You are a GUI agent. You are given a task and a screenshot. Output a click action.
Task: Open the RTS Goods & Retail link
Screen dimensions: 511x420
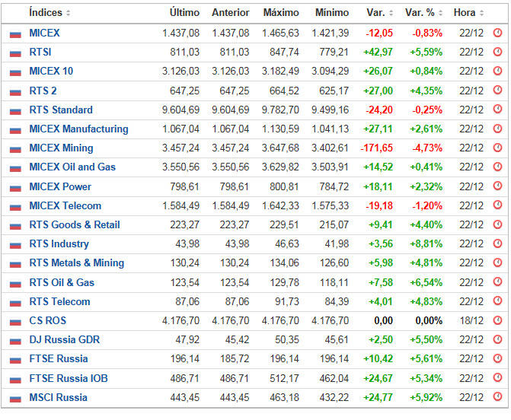[75, 225]
